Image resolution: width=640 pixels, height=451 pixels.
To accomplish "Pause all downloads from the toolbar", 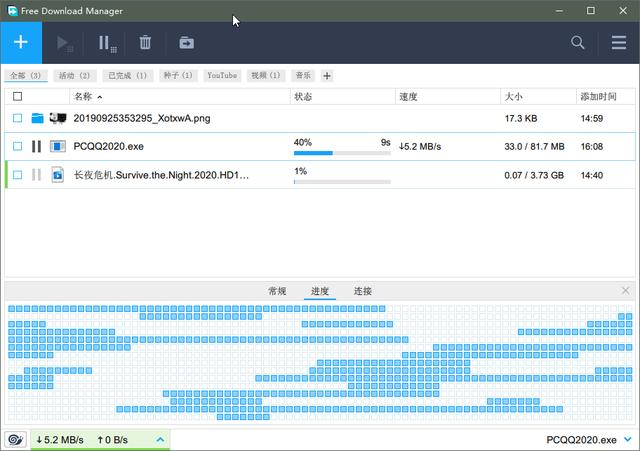I will [105, 43].
